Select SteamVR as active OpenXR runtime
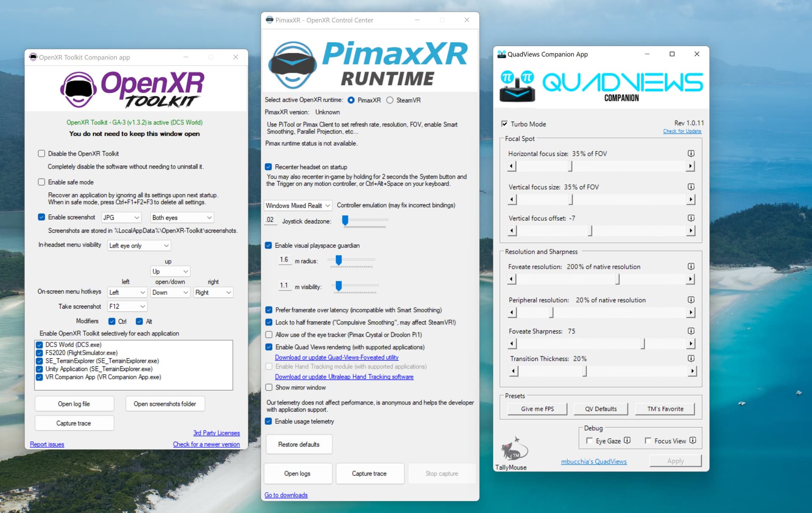The image size is (812, 513). pyautogui.click(x=390, y=100)
